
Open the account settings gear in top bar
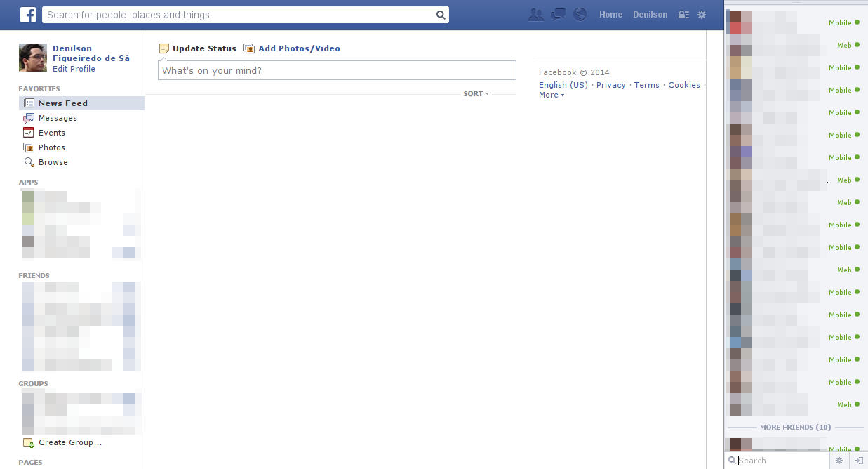click(702, 15)
